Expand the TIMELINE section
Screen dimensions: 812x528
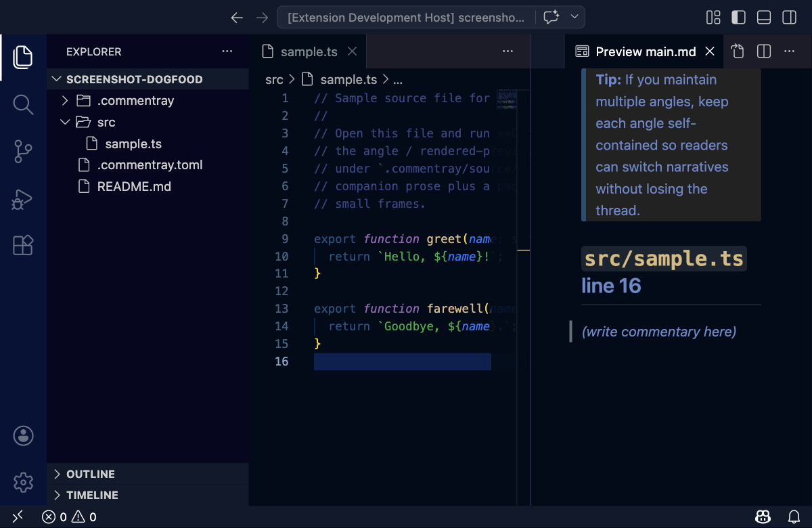pyautogui.click(x=148, y=495)
